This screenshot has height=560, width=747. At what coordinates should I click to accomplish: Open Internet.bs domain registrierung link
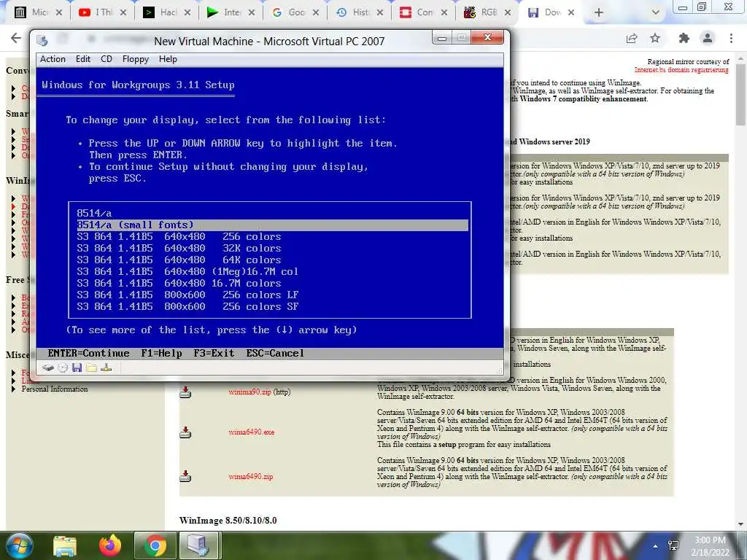pos(681,70)
